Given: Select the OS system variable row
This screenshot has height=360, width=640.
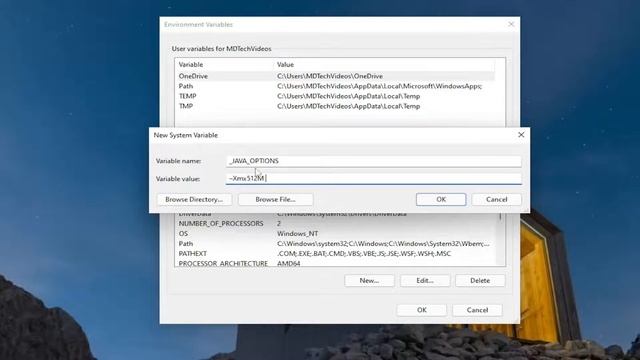Looking at the screenshot, I should click(336, 233).
